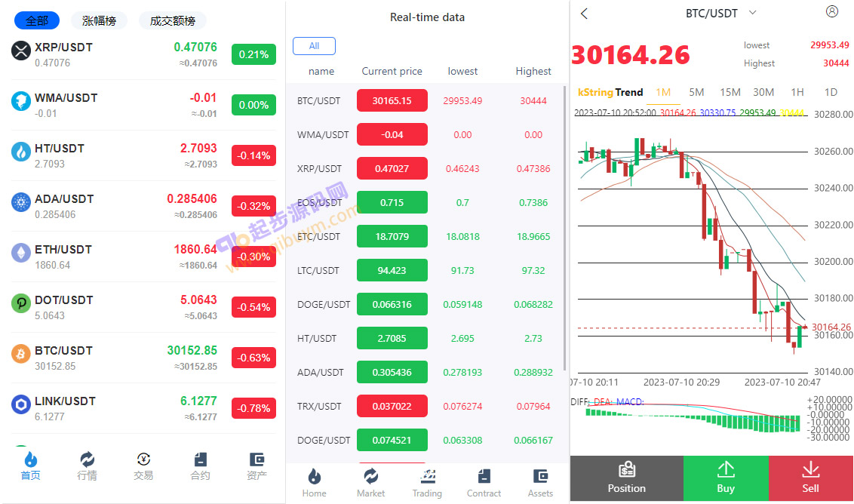Click the BTC orange coin icon
This screenshot has width=854, height=504.
point(20,354)
